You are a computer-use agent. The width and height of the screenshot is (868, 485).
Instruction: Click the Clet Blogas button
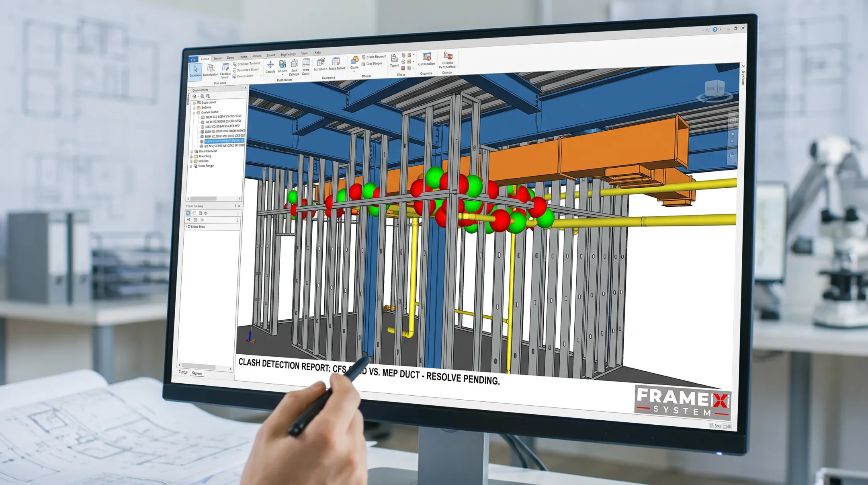372,64
